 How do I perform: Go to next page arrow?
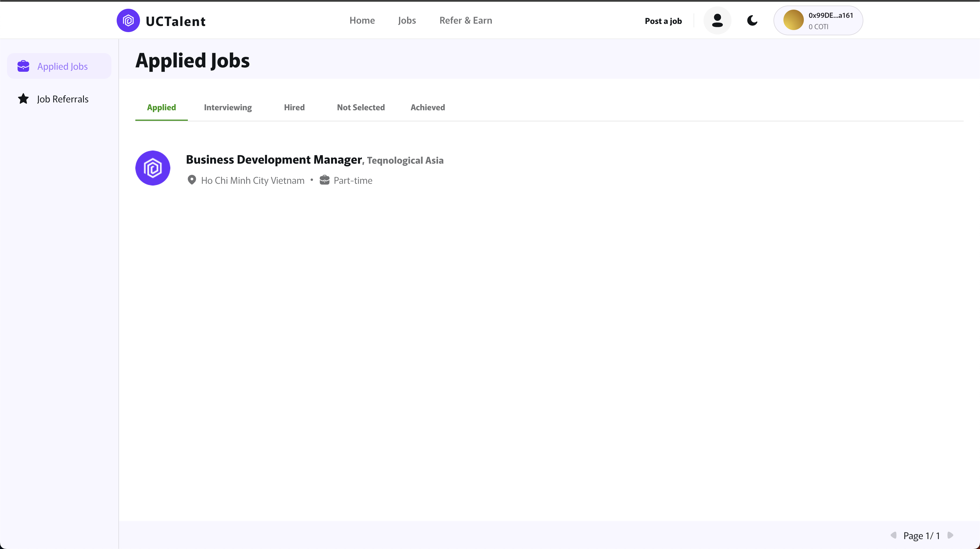tap(950, 535)
